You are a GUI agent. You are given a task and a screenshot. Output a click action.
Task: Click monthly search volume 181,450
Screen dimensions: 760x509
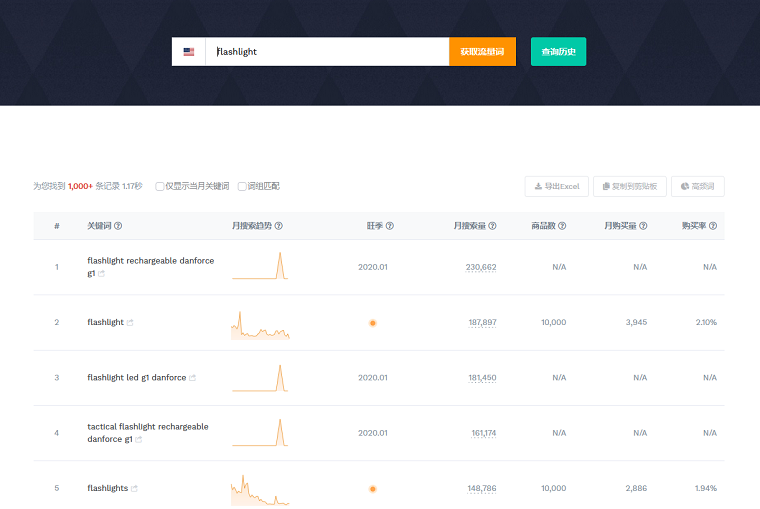(x=482, y=378)
